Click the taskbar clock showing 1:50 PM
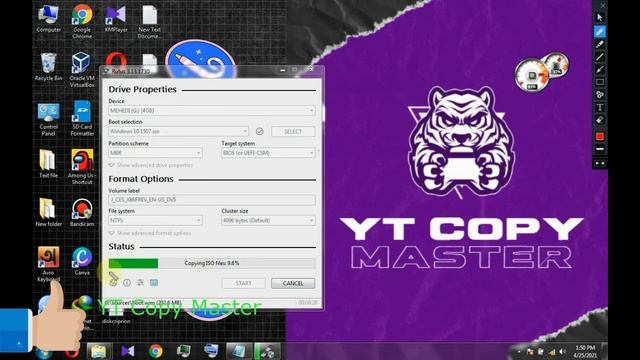 (x=585, y=351)
